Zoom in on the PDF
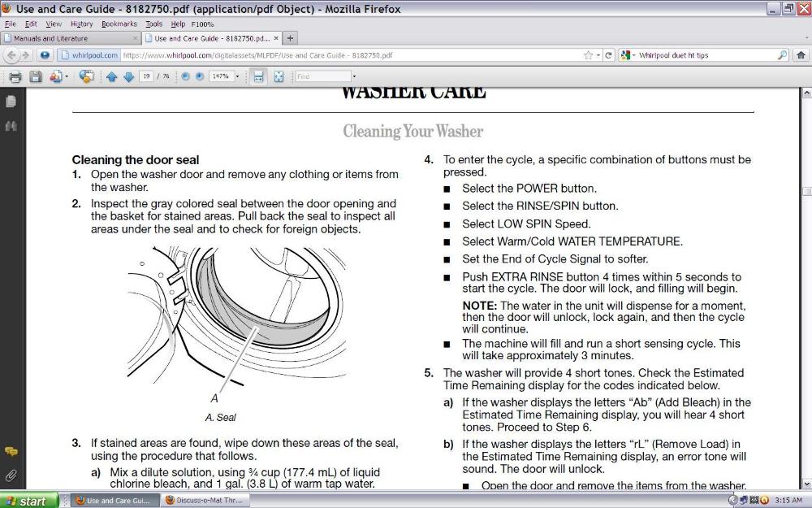The height and width of the screenshot is (508, 812). tap(200, 76)
